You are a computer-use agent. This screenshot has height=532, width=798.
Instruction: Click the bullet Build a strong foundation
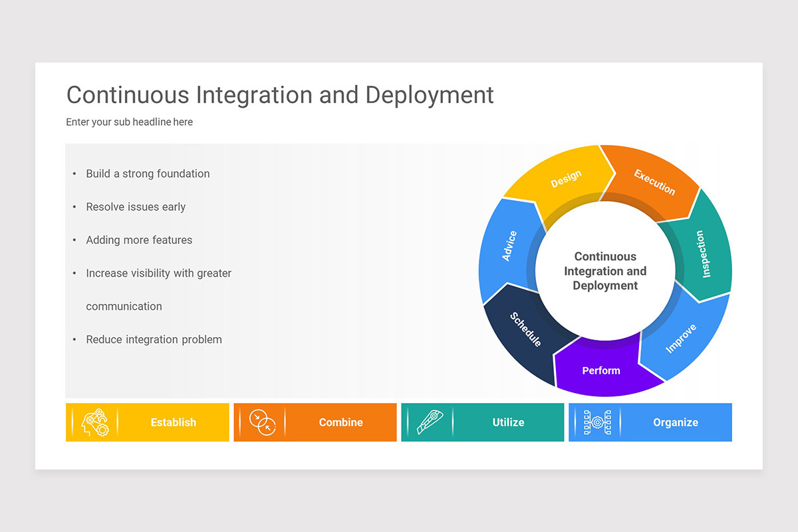(148, 174)
